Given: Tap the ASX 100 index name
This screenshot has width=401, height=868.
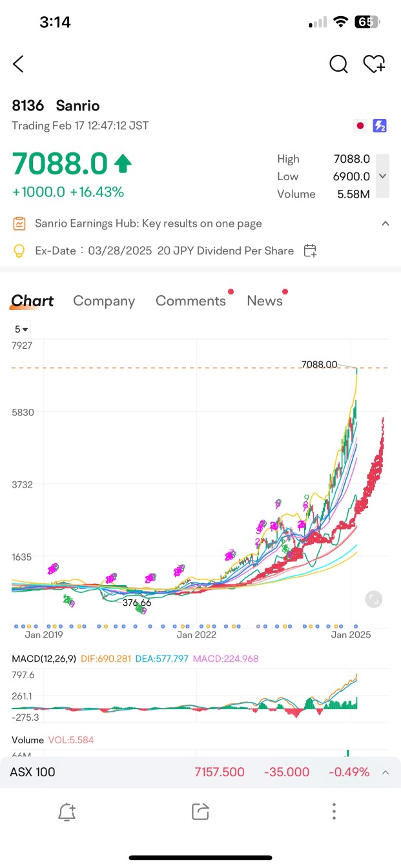Looking at the screenshot, I should [32, 772].
